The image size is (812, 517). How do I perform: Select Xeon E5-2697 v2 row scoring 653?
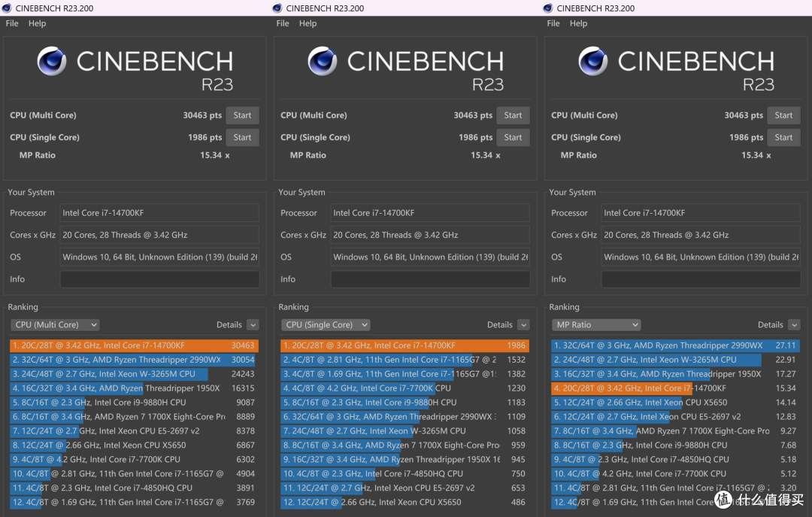pos(405,488)
